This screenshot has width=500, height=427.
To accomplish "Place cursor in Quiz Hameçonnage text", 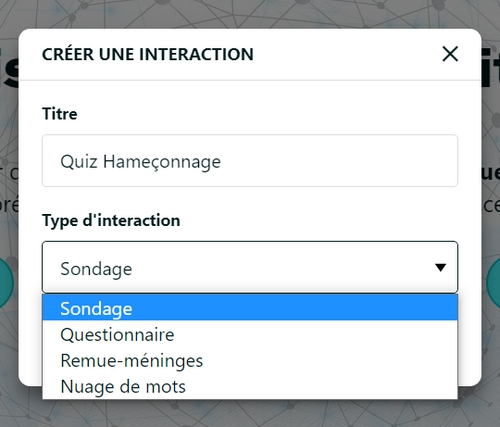I will coord(140,162).
